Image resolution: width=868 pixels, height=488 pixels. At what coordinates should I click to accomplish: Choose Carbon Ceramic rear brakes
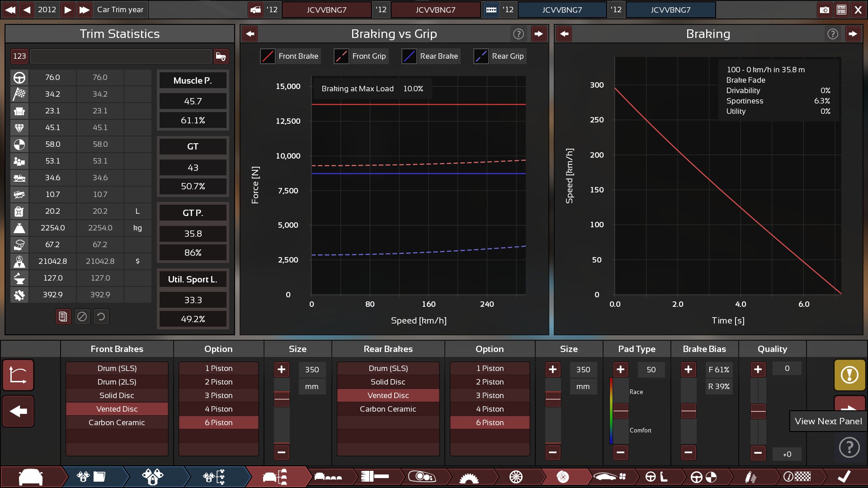click(388, 409)
